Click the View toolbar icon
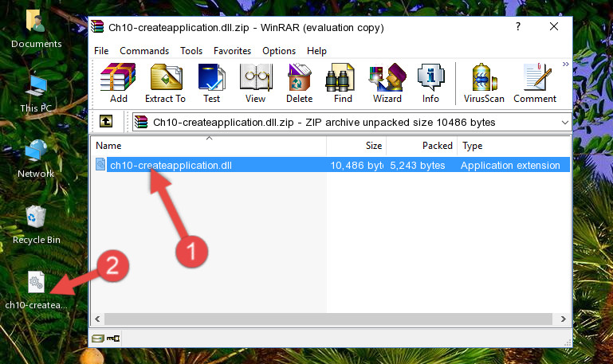Viewport: 613px width, 364px height. tap(256, 83)
